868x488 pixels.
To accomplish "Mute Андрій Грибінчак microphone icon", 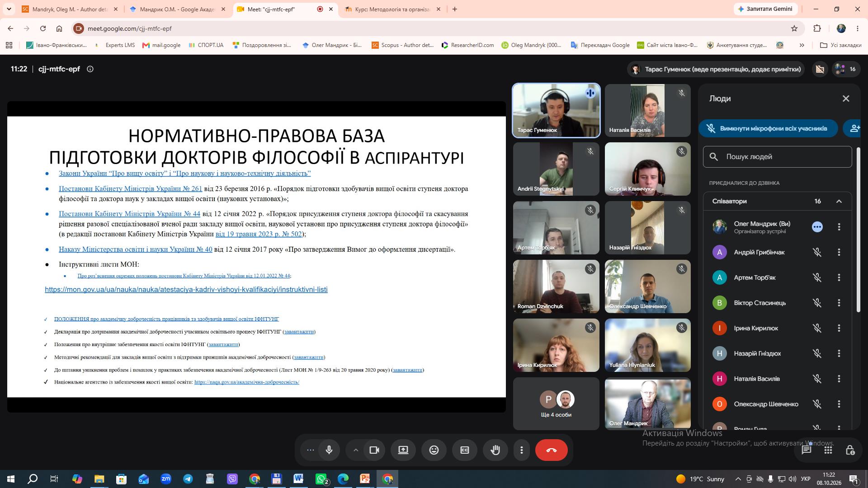I will point(817,252).
